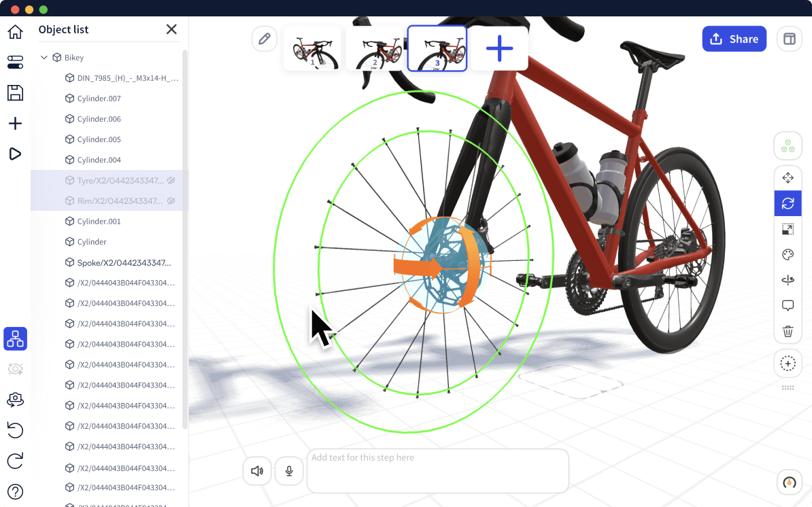Image resolution: width=812 pixels, height=507 pixels.
Task: Click the Undo arrow icon
Action: 15,430
